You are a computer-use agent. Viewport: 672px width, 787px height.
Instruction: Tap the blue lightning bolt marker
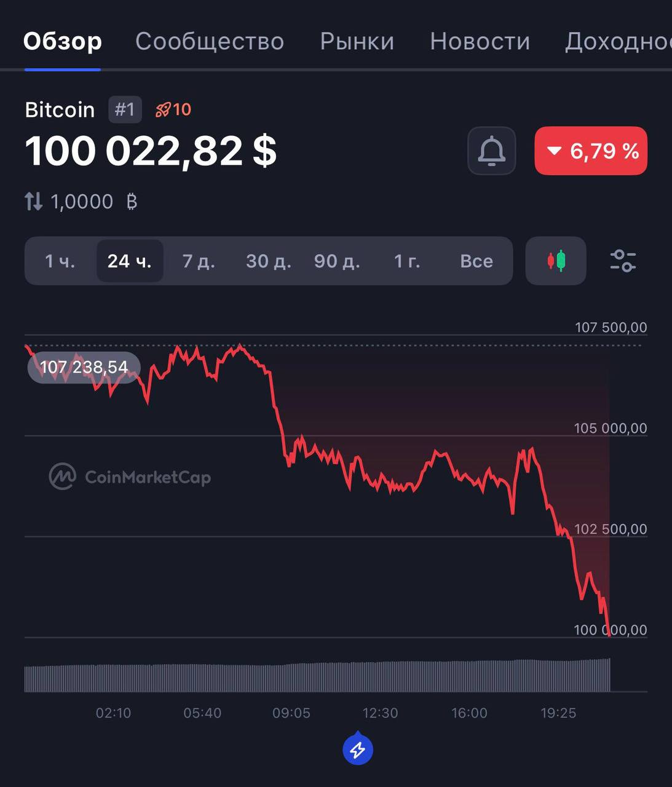[x=358, y=749]
